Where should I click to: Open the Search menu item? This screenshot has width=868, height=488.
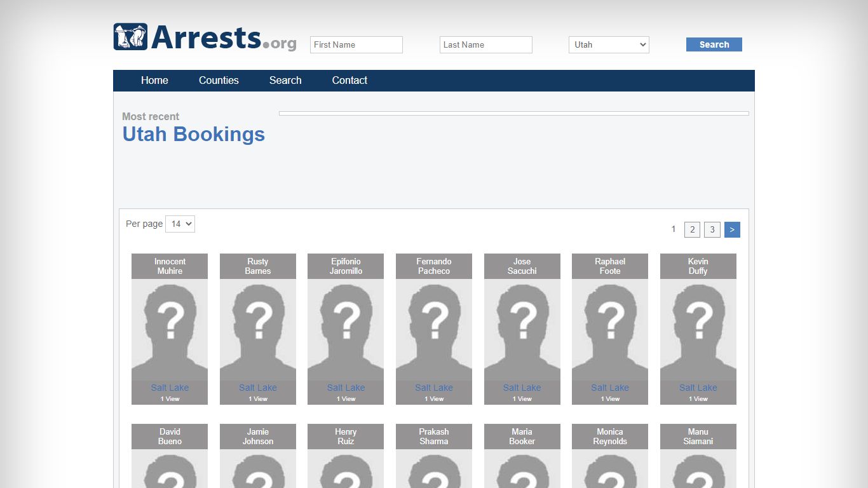[285, 80]
